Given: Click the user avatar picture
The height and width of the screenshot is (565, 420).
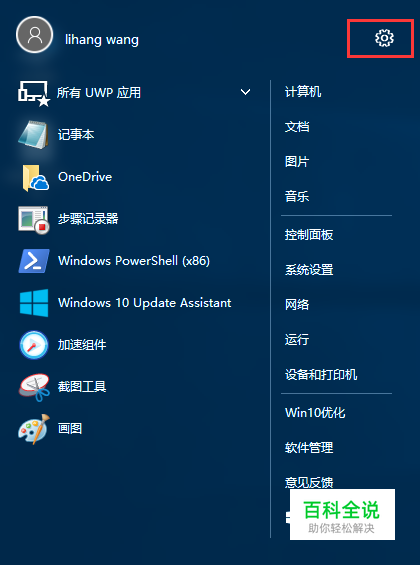Looking at the screenshot, I should pyautogui.click(x=35, y=35).
